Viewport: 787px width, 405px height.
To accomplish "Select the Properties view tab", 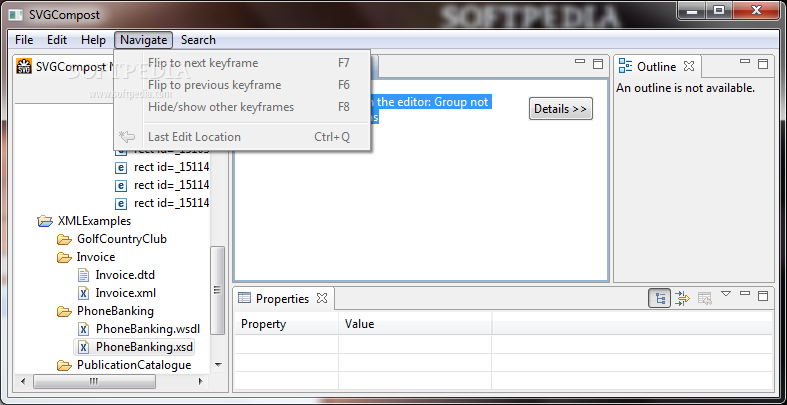I will (x=283, y=299).
